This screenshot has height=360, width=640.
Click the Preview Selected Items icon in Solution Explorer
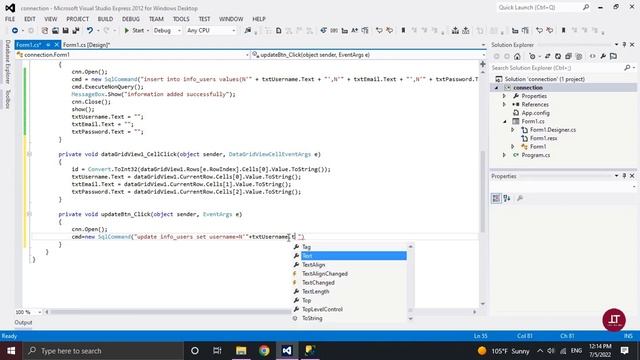(x=613, y=56)
